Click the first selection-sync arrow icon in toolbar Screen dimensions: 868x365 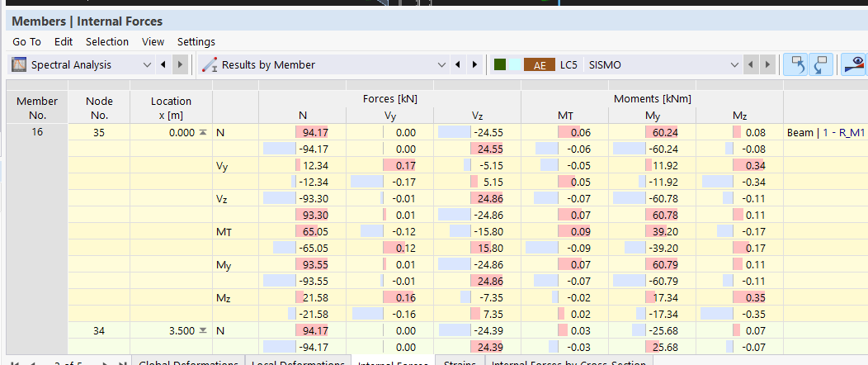tap(795, 64)
